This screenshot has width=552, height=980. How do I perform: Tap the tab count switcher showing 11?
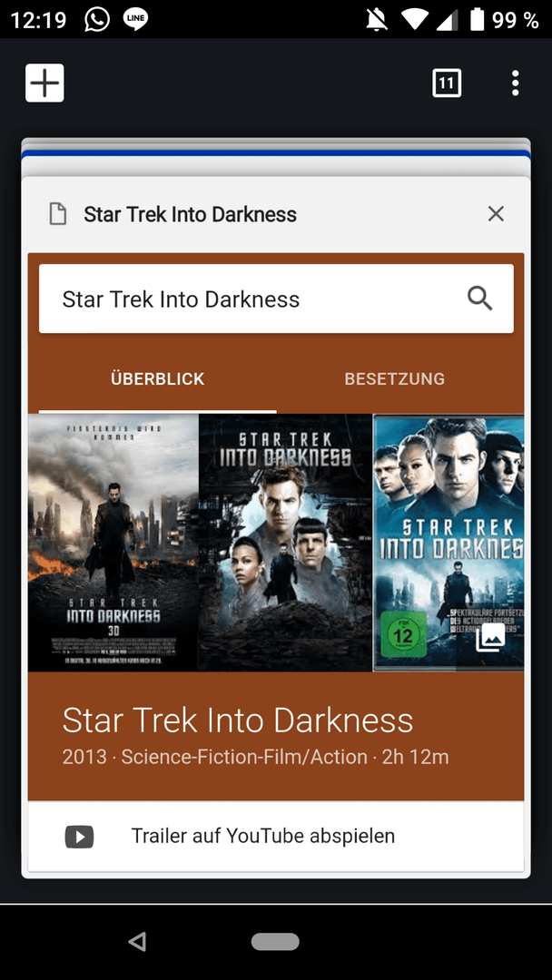pyautogui.click(x=447, y=83)
